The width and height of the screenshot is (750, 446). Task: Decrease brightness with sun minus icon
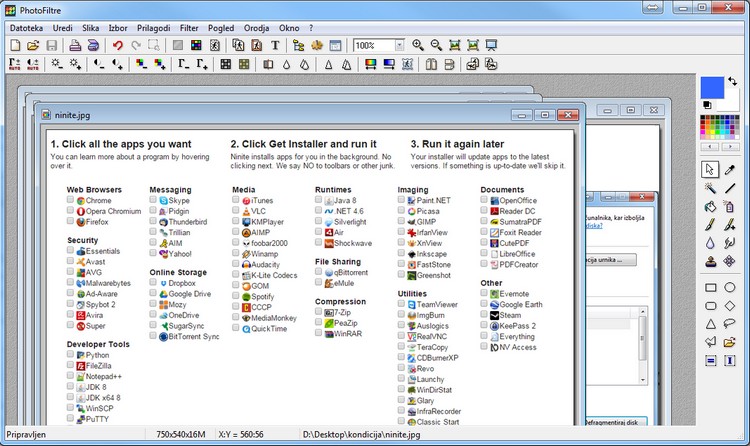[x=57, y=64]
